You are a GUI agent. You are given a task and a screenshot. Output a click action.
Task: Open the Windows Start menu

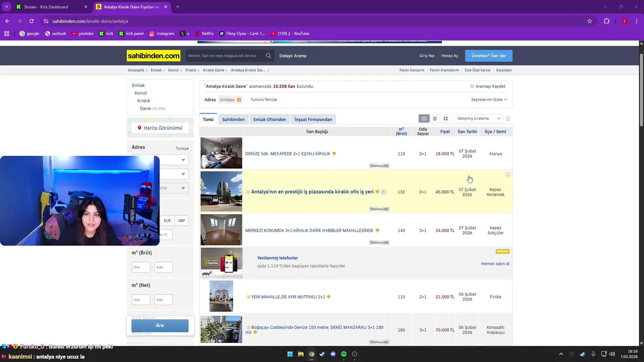[290, 354]
